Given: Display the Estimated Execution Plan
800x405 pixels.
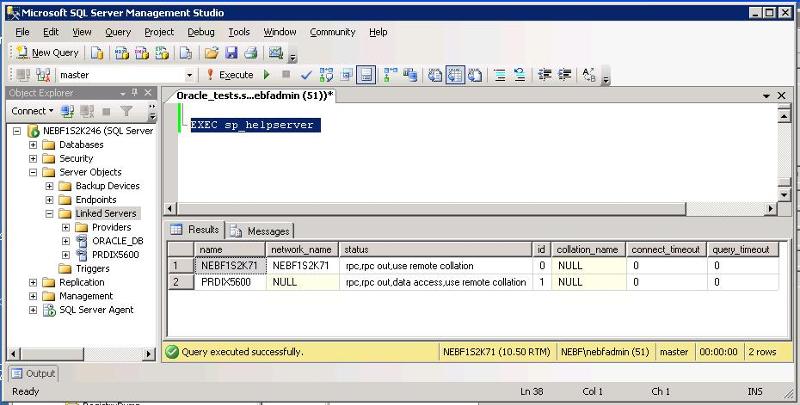Looking at the screenshot, I should (x=327, y=75).
